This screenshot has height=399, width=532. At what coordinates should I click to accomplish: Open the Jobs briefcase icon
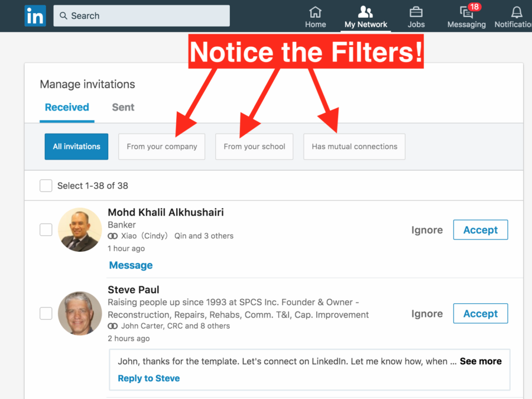(x=416, y=12)
